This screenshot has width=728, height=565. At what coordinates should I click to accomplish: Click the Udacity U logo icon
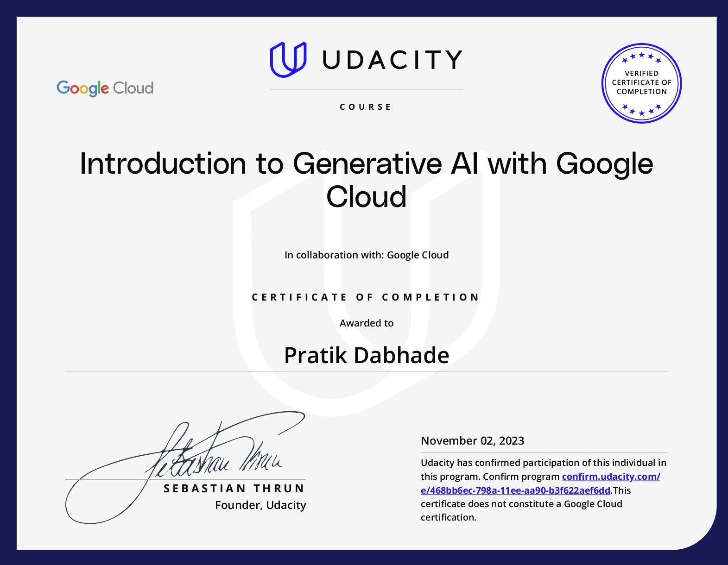[288, 59]
